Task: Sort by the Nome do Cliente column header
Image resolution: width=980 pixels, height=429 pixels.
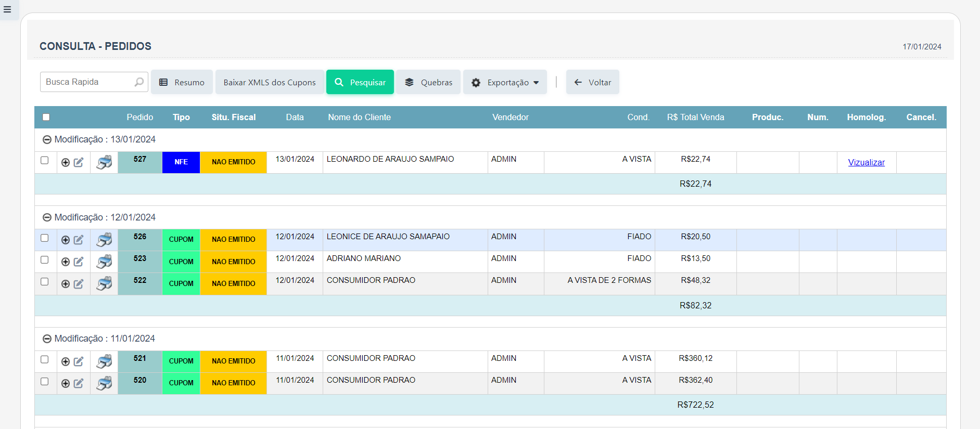Action: click(359, 117)
